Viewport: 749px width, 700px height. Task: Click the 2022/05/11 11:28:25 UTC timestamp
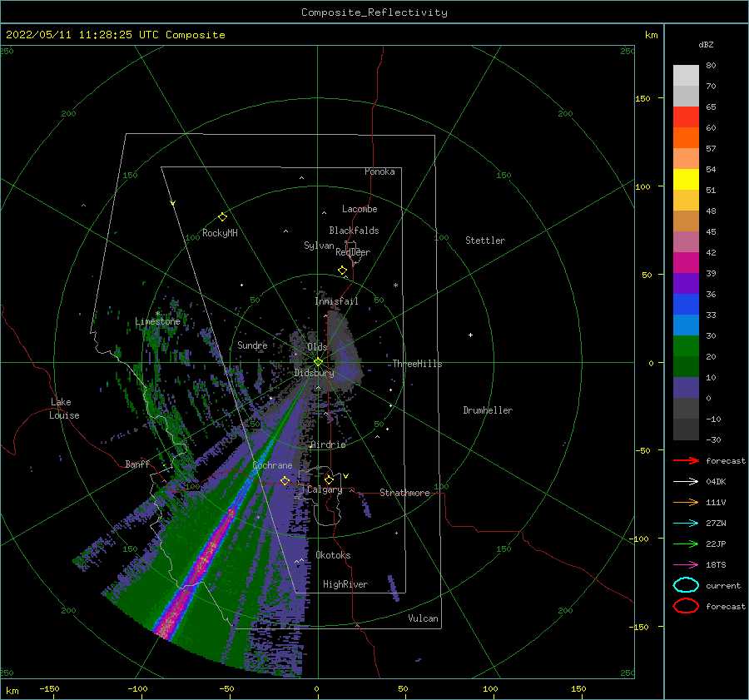tap(76, 34)
